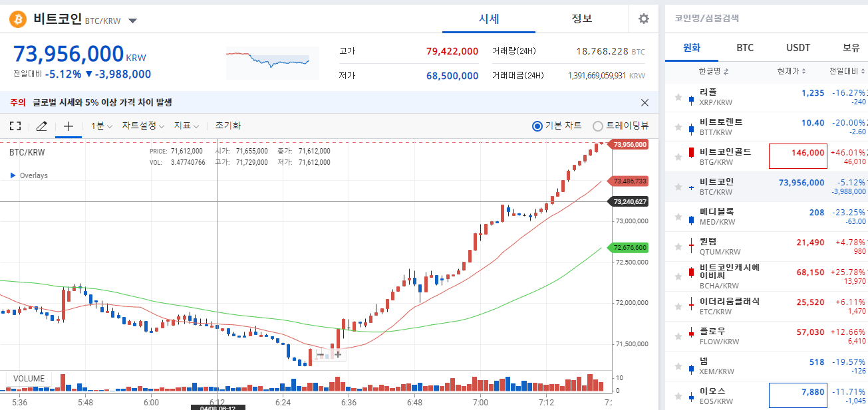Open the 차트설정 dropdown
The width and height of the screenshot is (868, 410).
143,126
